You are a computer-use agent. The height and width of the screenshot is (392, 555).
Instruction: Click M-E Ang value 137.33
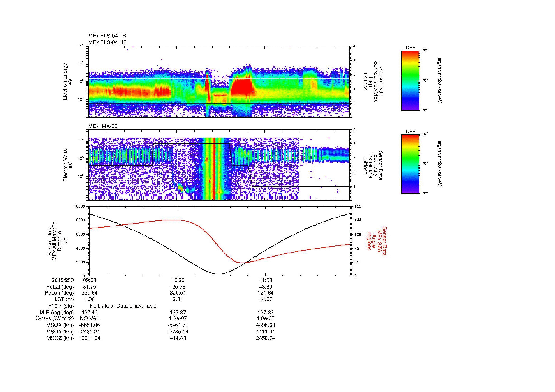point(266,313)
